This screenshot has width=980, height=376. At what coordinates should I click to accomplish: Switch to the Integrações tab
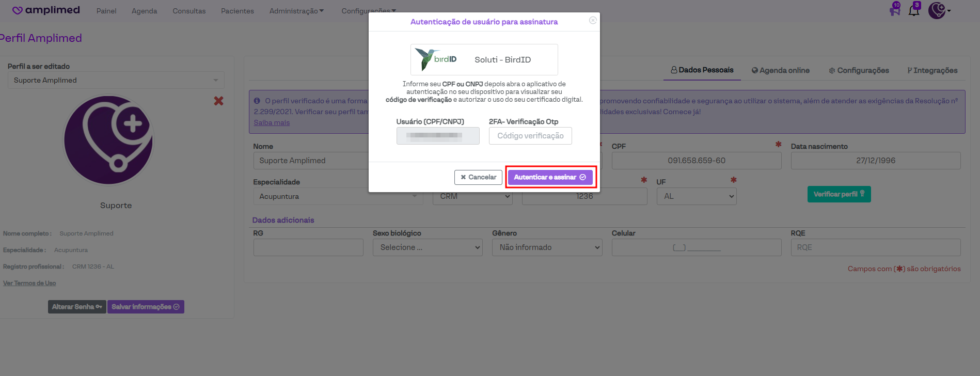932,70
